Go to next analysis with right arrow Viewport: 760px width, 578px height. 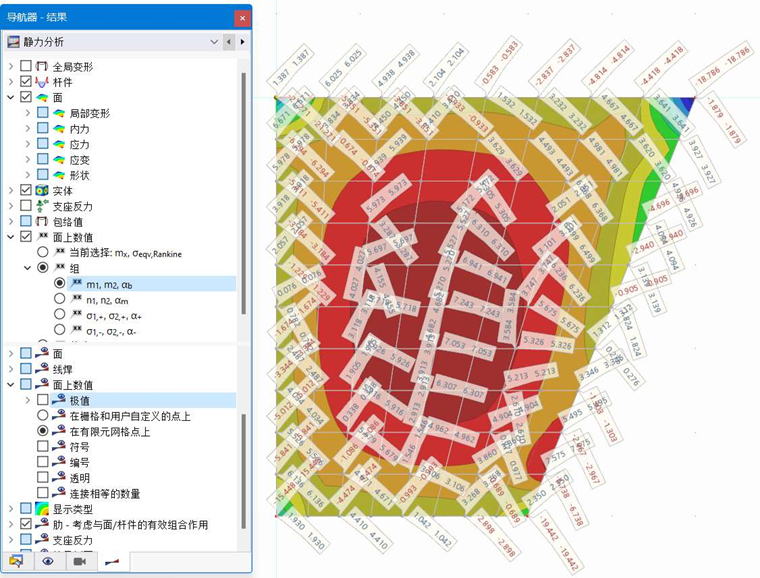click(242, 42)
